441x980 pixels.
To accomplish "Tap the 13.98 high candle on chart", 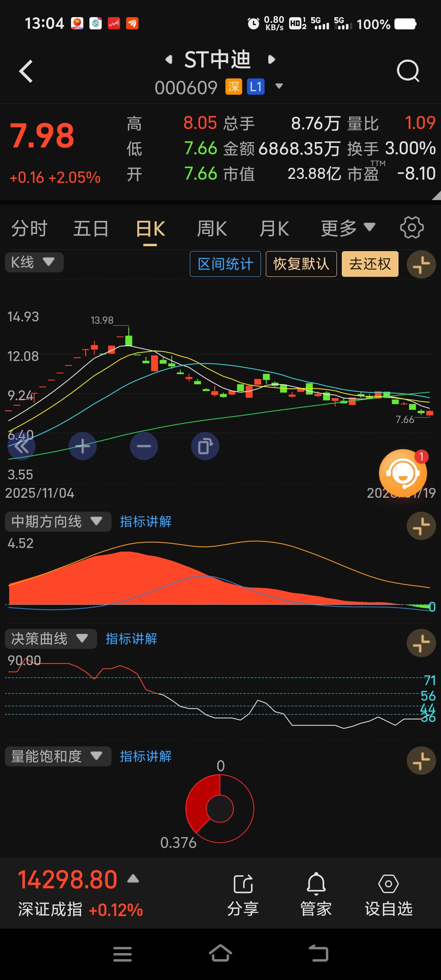I will point(129,336).
